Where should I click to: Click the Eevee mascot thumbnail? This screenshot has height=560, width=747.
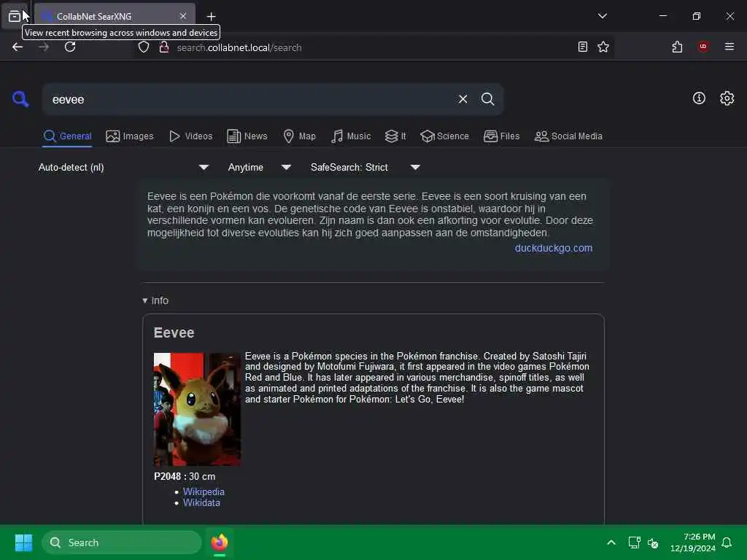[x=197, y=409]
